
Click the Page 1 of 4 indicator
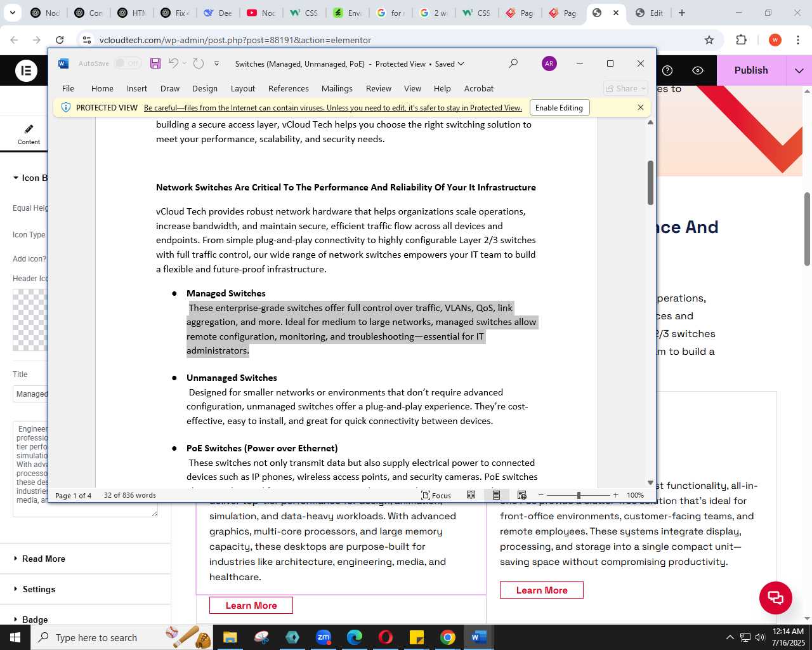pyautogui.click(x=73, y=495)
